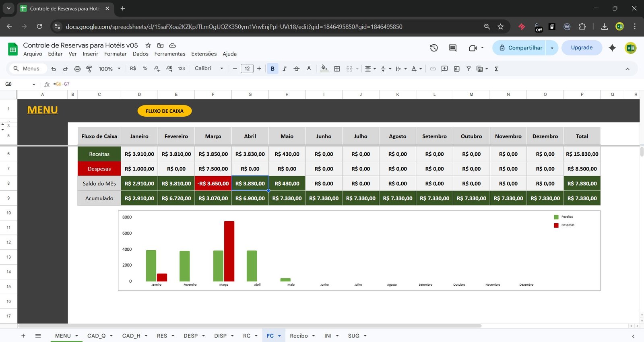The image size is (644, 342).
Task: Open the fill color picker
Action: pos(324,69)
